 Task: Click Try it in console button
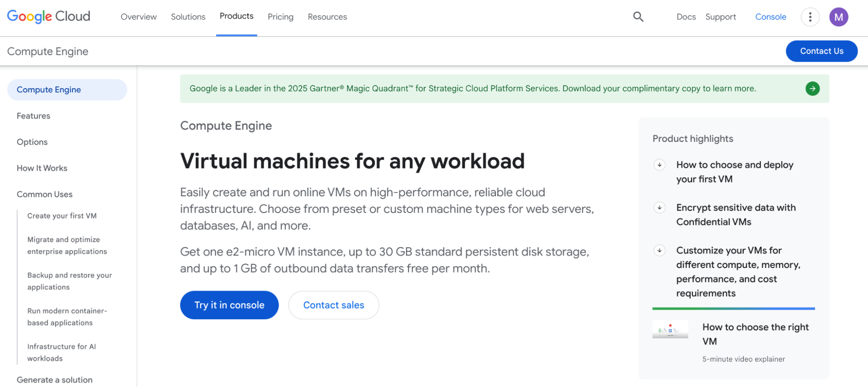click(x=229, y=305)
